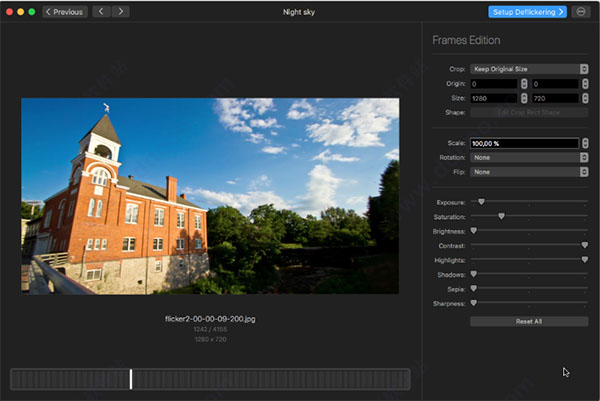The image size is (600, 401).
Task: Adjust the Origin Y stepper
Action: tap(585, 84)
